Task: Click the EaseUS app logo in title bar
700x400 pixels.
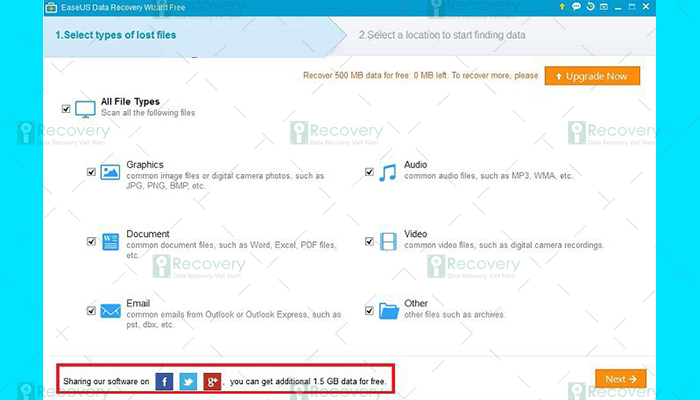Action: [x=51, y=8]
